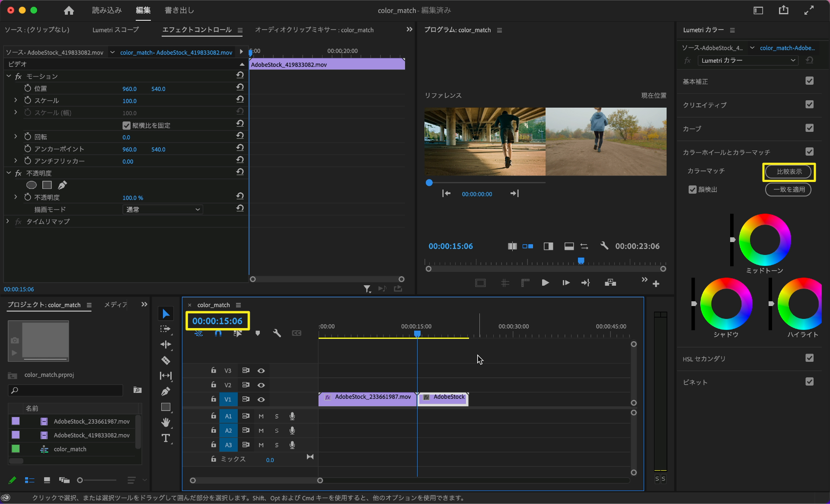Switch to 読み込み tab
Viewport: 830px width, 504px height.
(x=107, y=10)
